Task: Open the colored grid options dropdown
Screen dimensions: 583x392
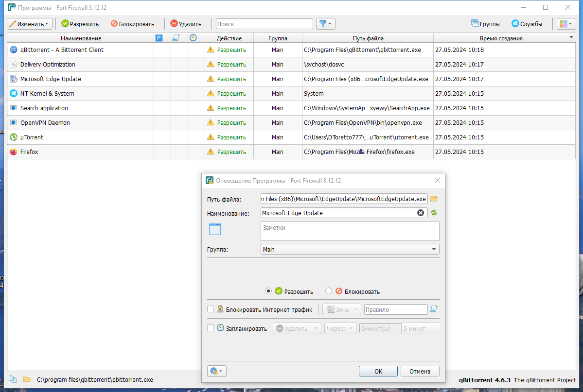Action: [x=566, y=24]
